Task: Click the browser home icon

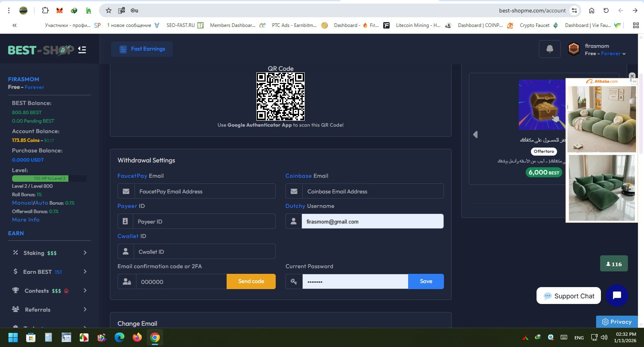Action: point(591,10)
